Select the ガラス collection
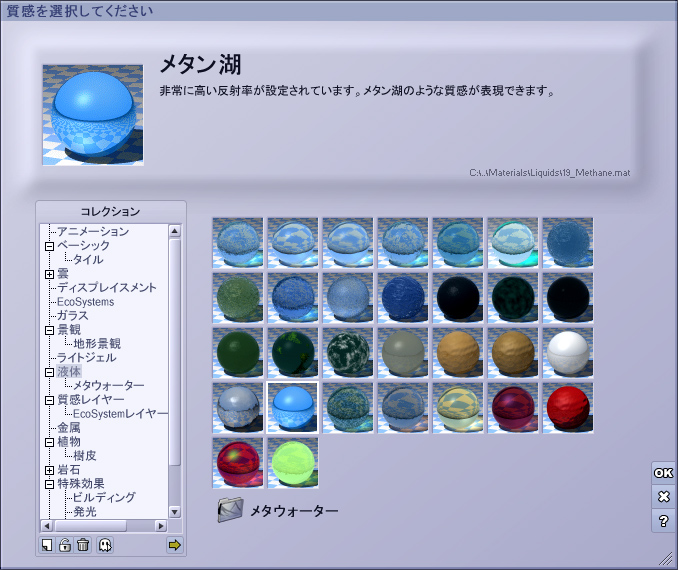The width and height of the screenshot is (678, 570). click(72, 316)
